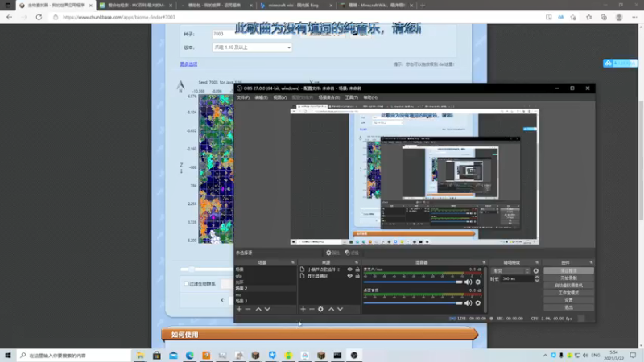Add page to browser favorites star
Image resolution: width=644 pixels, height=362 pixels.
573,17
